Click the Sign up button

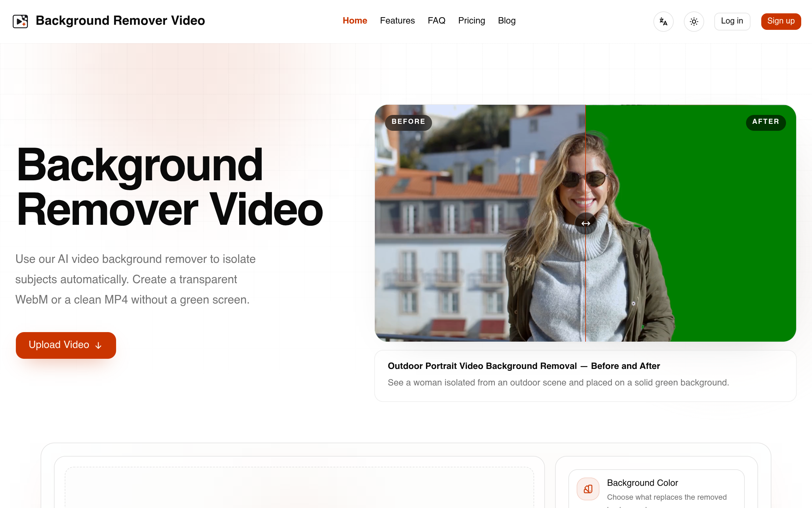[x=781, y=22]
